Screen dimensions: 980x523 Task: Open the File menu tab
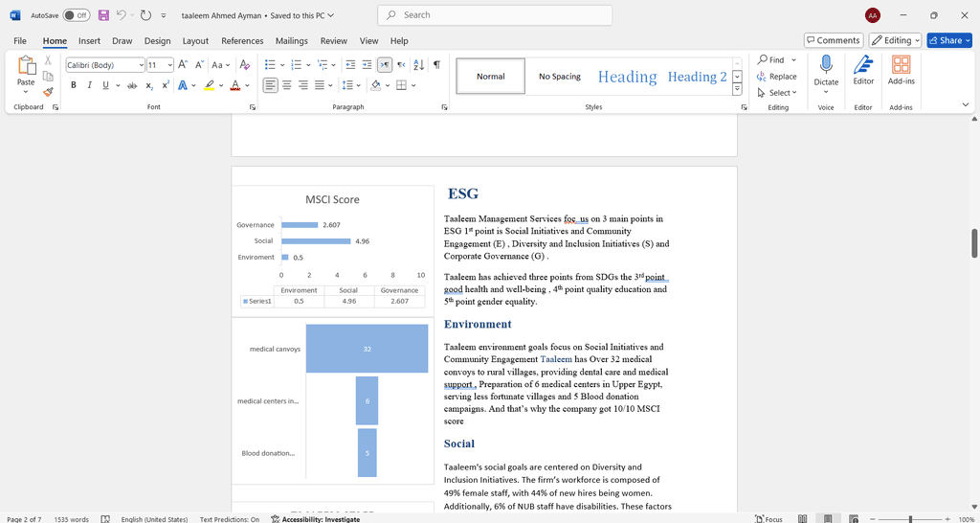(20, 40)
